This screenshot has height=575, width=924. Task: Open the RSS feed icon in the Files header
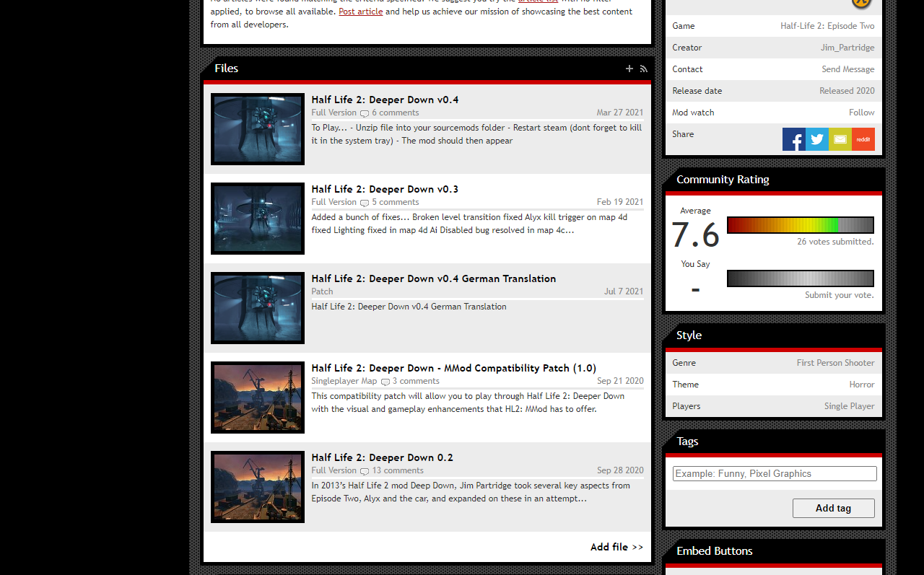pyautogui.click(x=644, y=69)
